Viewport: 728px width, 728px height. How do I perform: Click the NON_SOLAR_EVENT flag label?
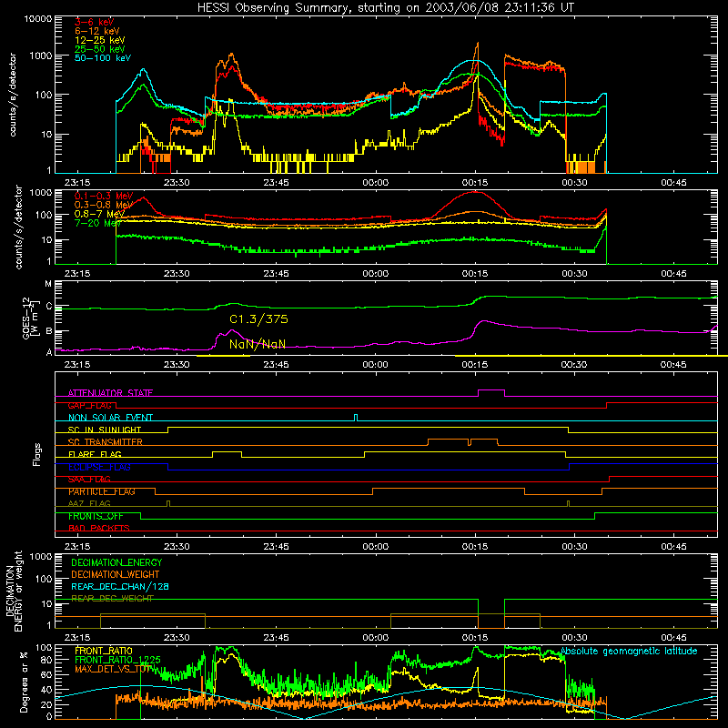pos(110,418)
